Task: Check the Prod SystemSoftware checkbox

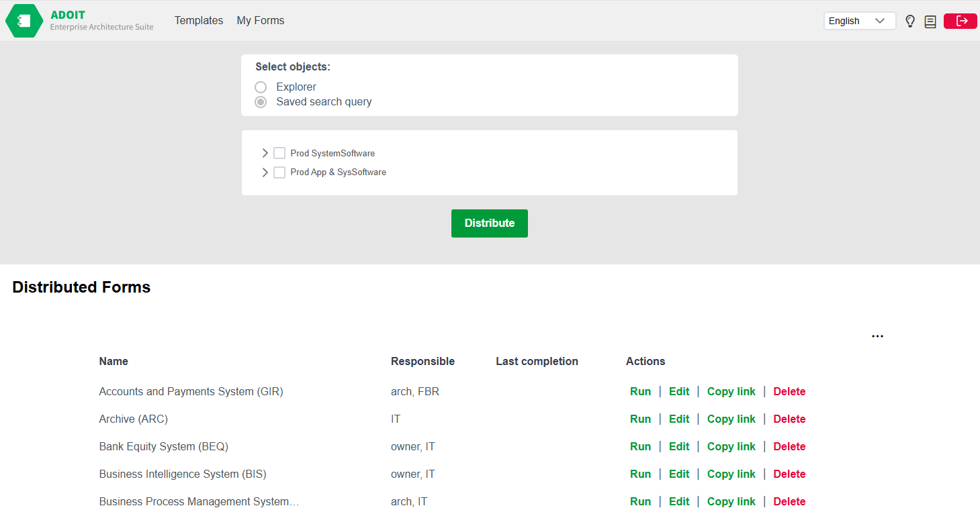Action: point(279,153)
